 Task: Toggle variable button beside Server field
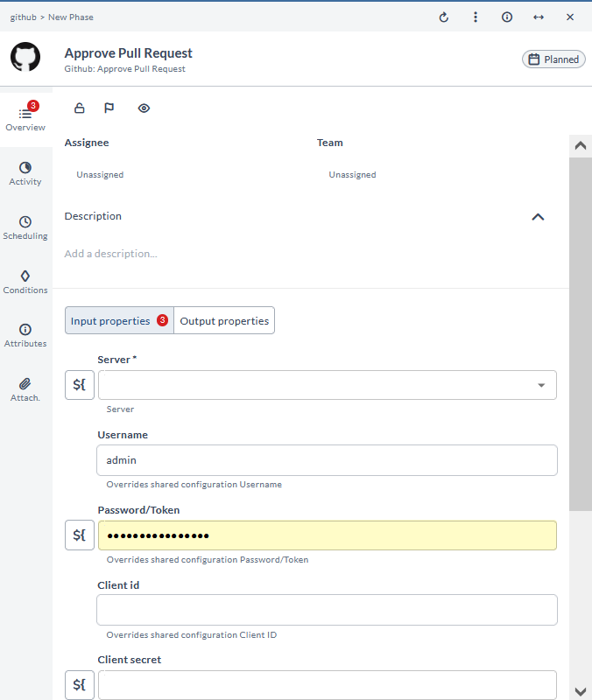[80, 385]
